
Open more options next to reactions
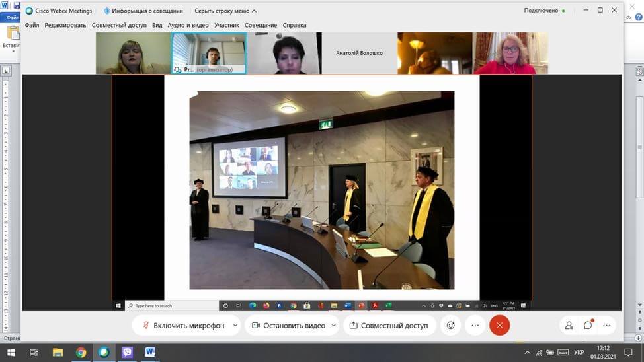[475, 325]
